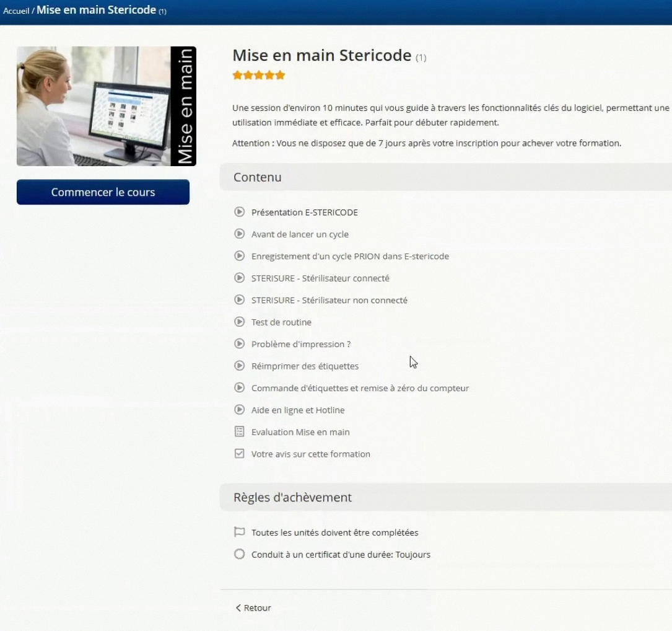Start the course with Commencer le cours
The image size is (672, 631).
click(103, 192)
